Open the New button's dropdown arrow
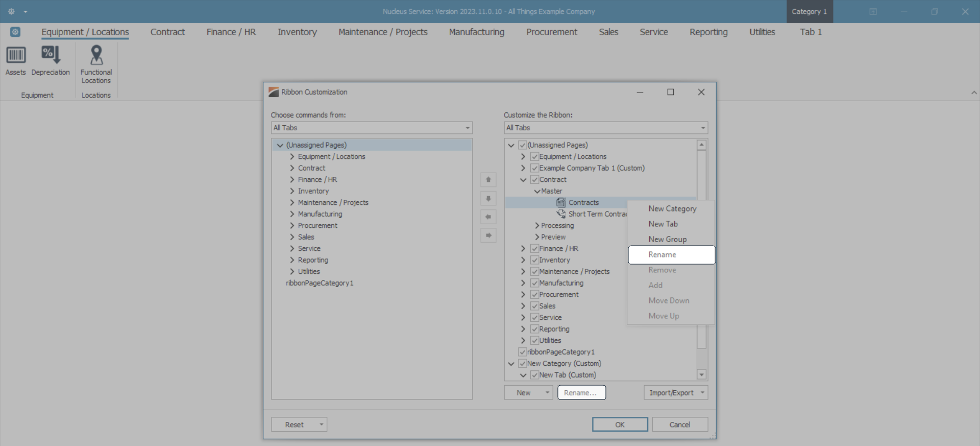Image resolution: width=980 pixels, height=446 pixels. [x=547, y=392]
